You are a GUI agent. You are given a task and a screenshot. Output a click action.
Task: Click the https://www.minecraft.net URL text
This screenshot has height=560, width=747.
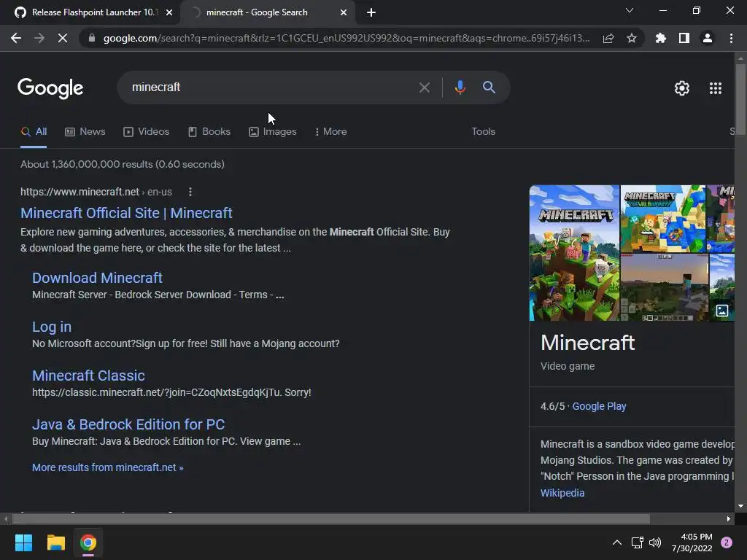click(80, 192)
